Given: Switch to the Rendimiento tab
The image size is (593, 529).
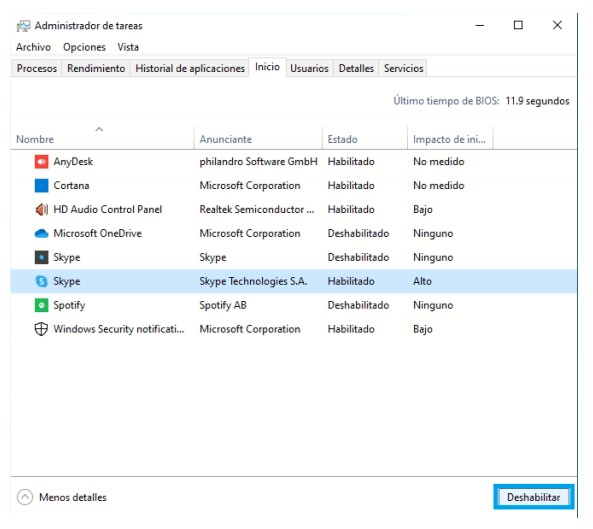Looking at the screenshot, I should [96, 68].
